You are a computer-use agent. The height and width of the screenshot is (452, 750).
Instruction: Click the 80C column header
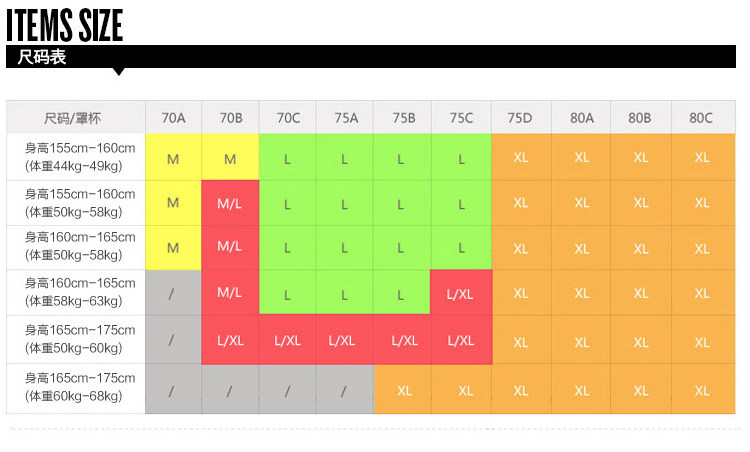click(703, 117)
